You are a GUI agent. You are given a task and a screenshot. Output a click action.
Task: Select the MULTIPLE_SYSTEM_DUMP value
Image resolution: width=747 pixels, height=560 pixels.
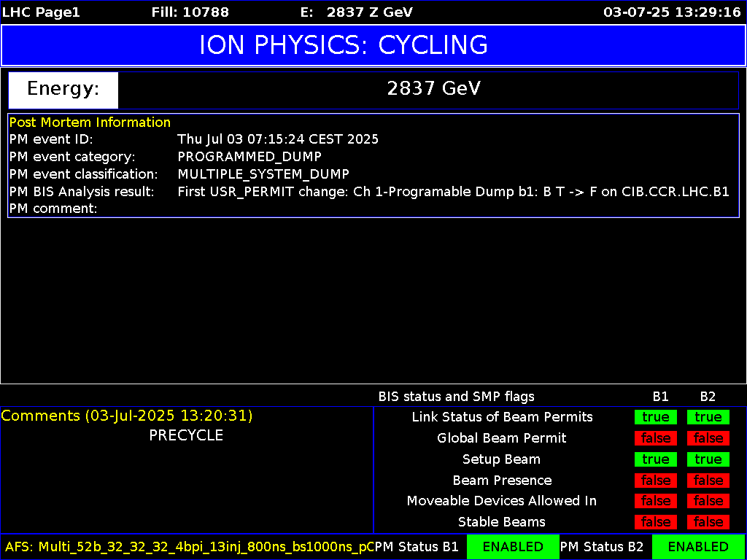pyautogui.click(x=263, y=174)
